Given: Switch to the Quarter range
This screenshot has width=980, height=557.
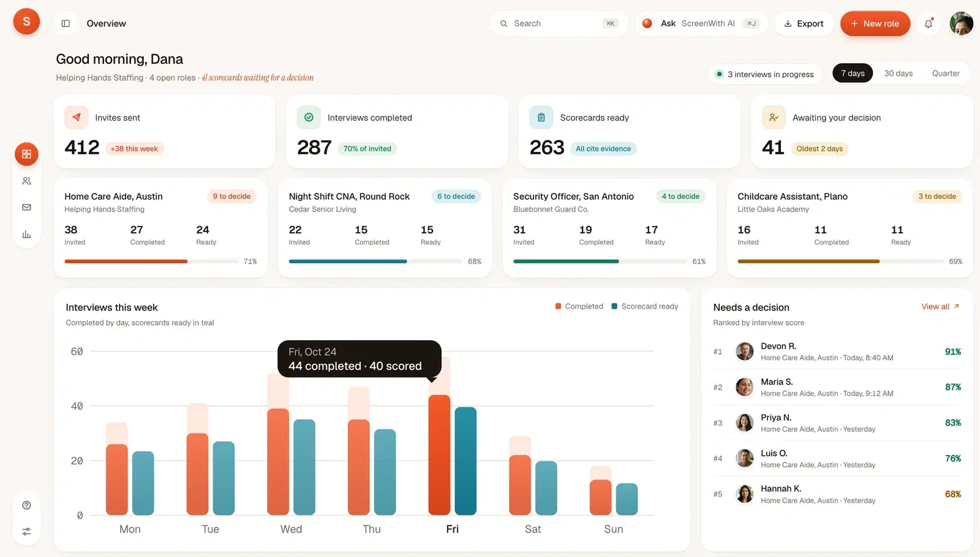Looking at the screenshot, I should (x=946, y=73).
